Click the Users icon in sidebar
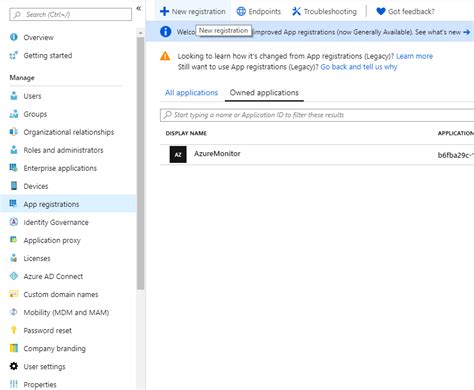 coord(14,96)
